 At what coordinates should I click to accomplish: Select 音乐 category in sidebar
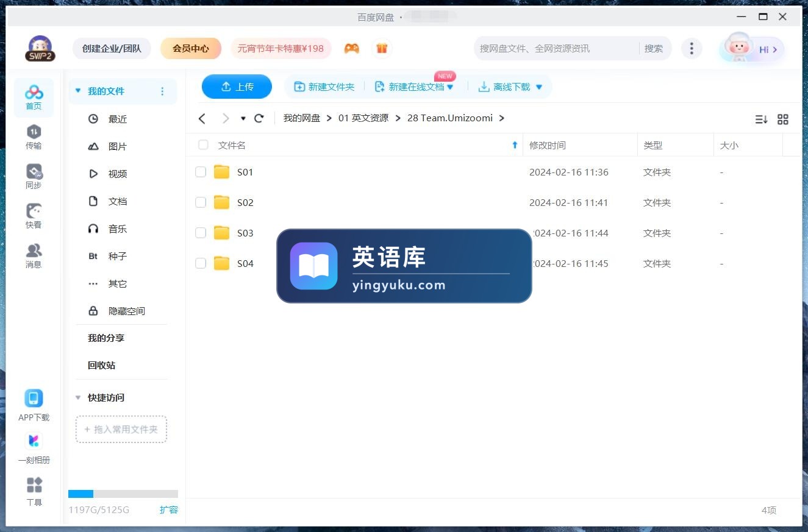118,229
